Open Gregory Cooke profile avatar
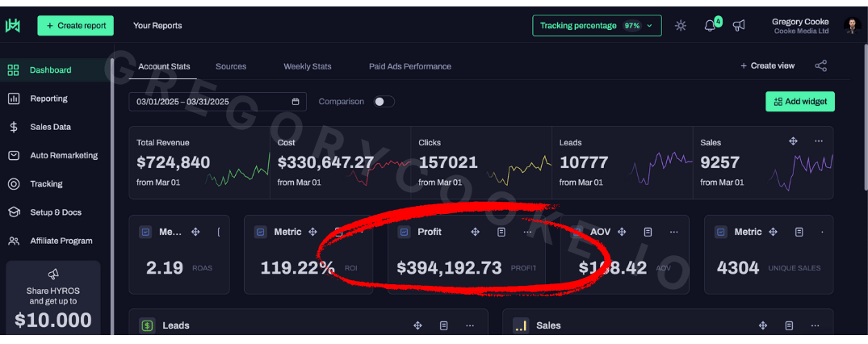The height and width of the screenshot is (344, 868). (x=851, y=26)
